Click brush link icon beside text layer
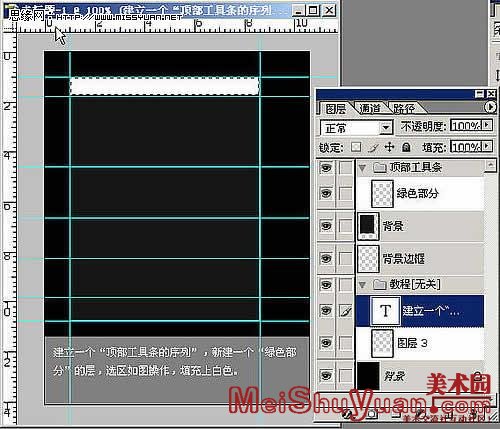Viewport: 500px width, 429px height. [x=346, y=311]
